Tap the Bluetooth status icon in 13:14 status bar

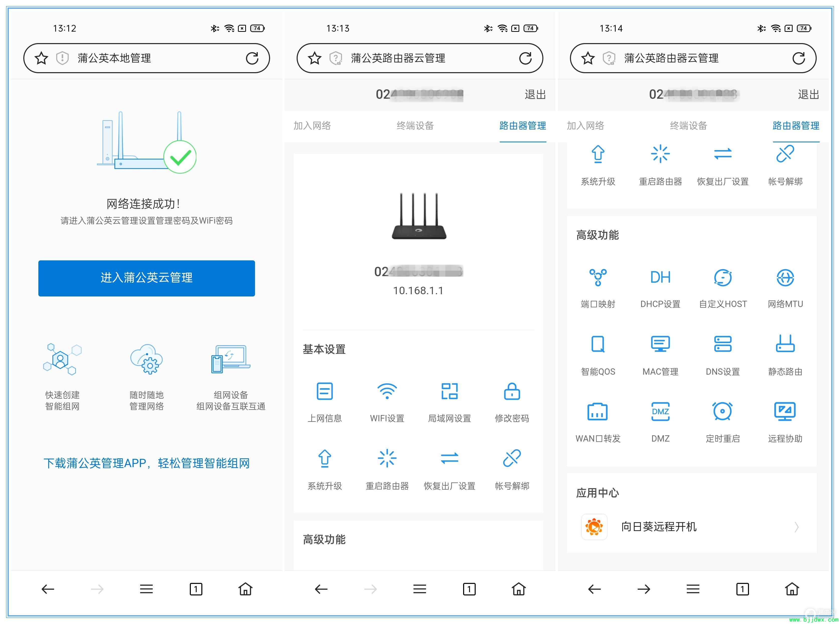click(761, 28)
